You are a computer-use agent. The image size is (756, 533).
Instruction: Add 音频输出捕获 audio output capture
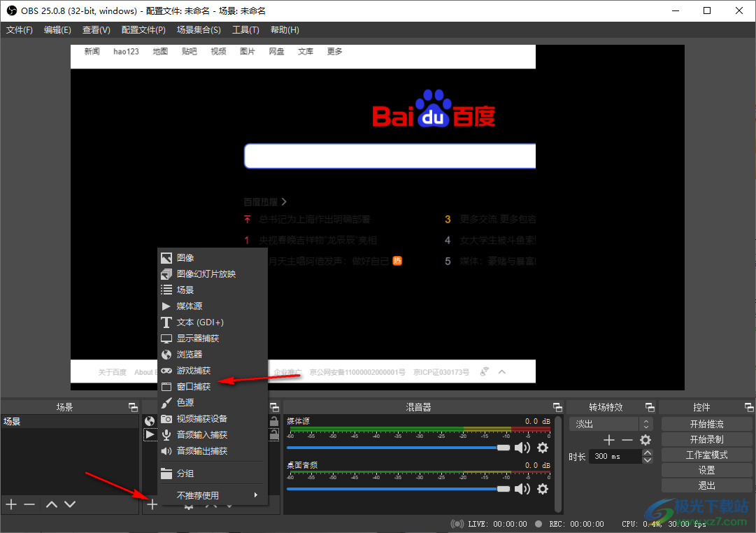point(213,451)
